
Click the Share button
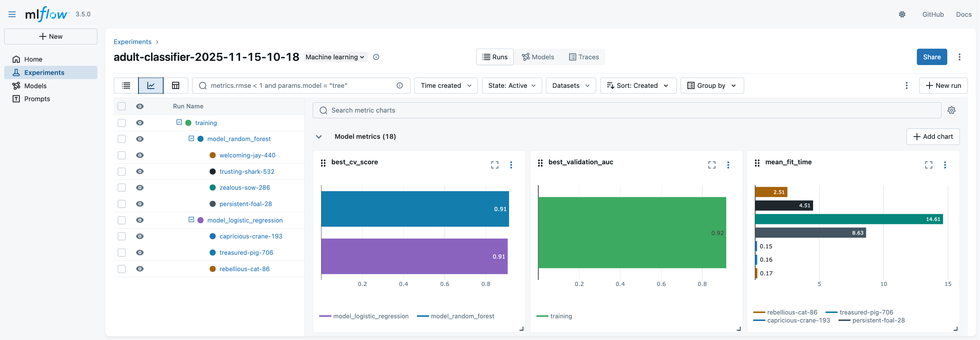(932, 57)
